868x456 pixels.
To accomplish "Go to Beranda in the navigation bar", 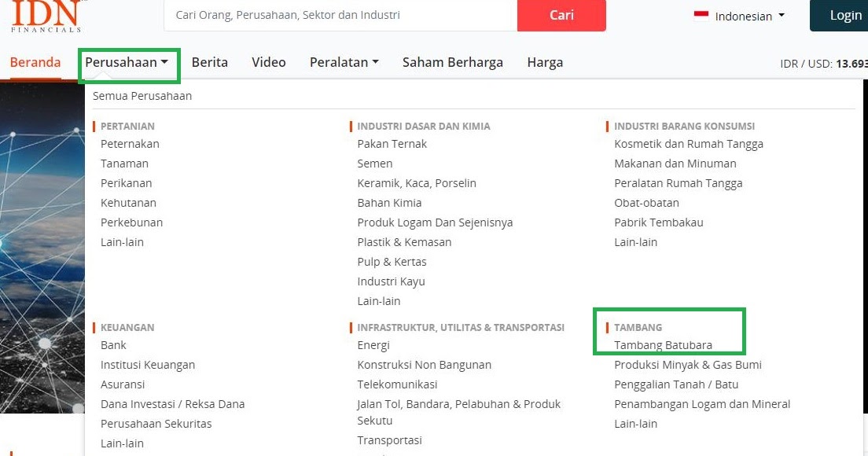I will tap(35, 62).
